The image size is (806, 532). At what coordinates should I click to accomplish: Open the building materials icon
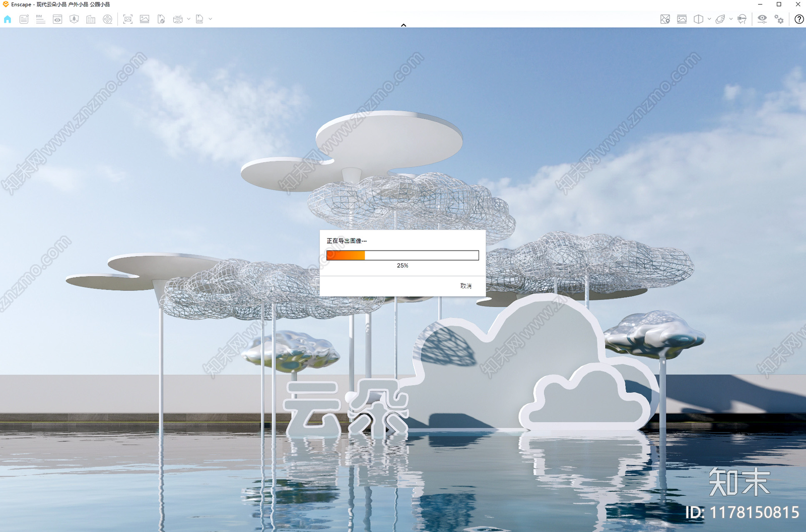pyautogui.click(x=91, y=19)
